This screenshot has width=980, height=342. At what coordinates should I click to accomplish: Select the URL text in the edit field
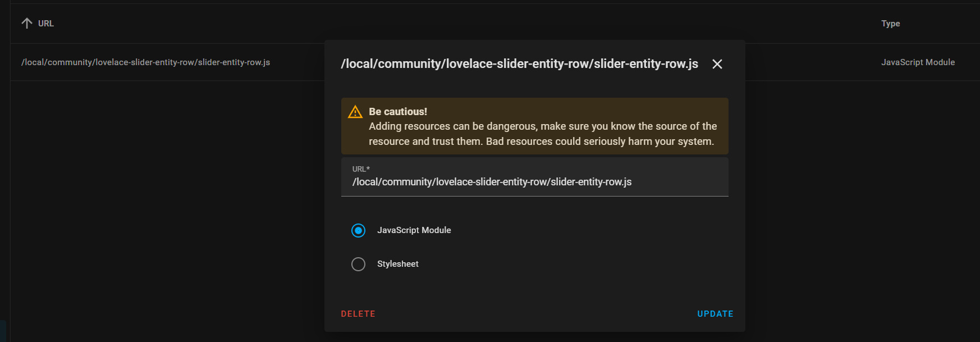(491, 181)
